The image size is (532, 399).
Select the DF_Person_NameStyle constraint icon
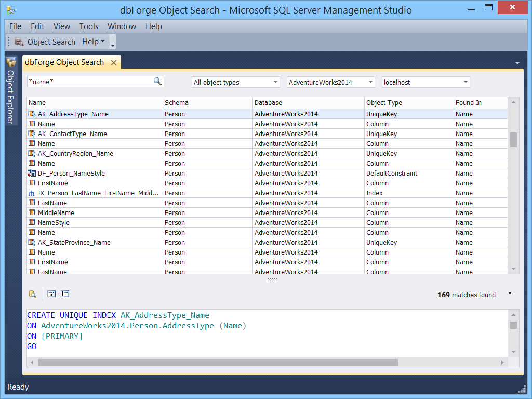click(x=32, y=174)
